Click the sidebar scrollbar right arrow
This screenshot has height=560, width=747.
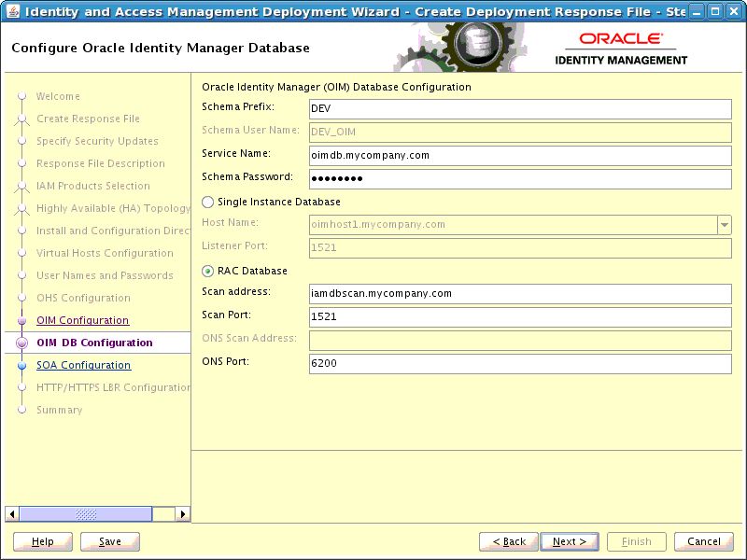point(182,514)
